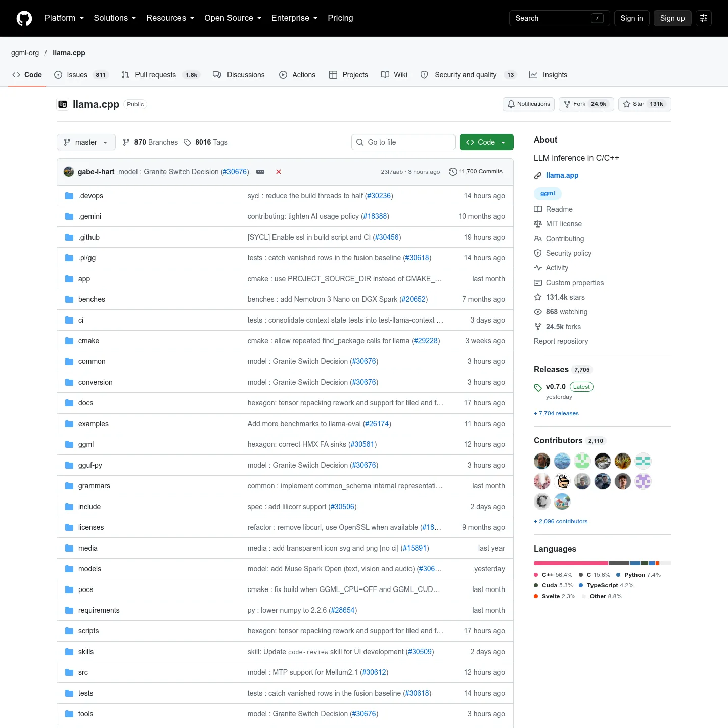The image size is (728, 728).
Task: Click the Notifications button
Action: coord(528,104)
